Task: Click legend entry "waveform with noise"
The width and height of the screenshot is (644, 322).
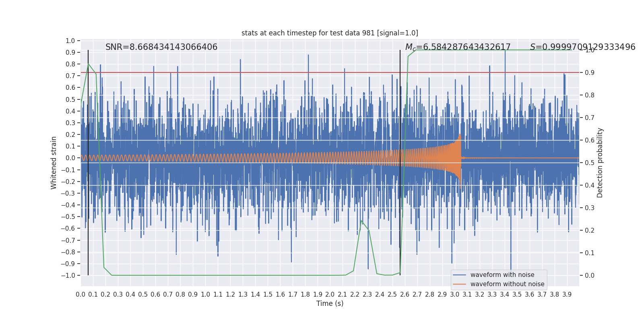Action: pos(502,275)
